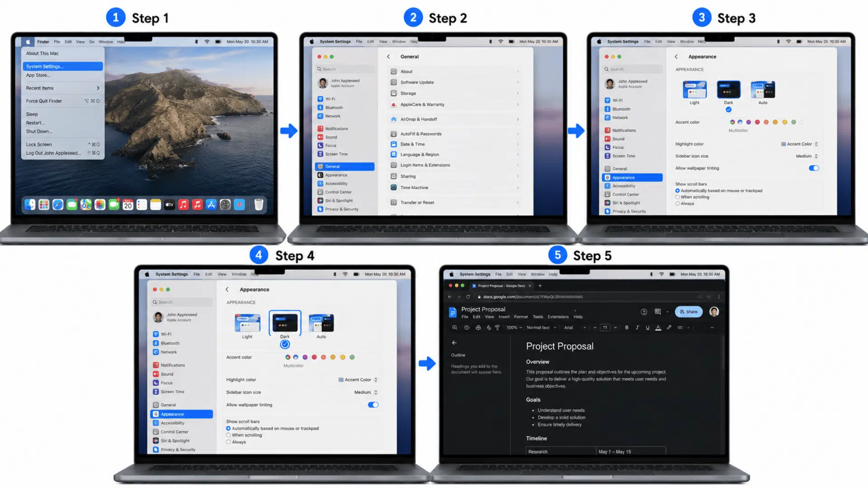Open Sidebar icon size Medium dropdown, Step 4
Image resolution: width=868 pixels, height=488 pixels.
[x=366, y=392]
